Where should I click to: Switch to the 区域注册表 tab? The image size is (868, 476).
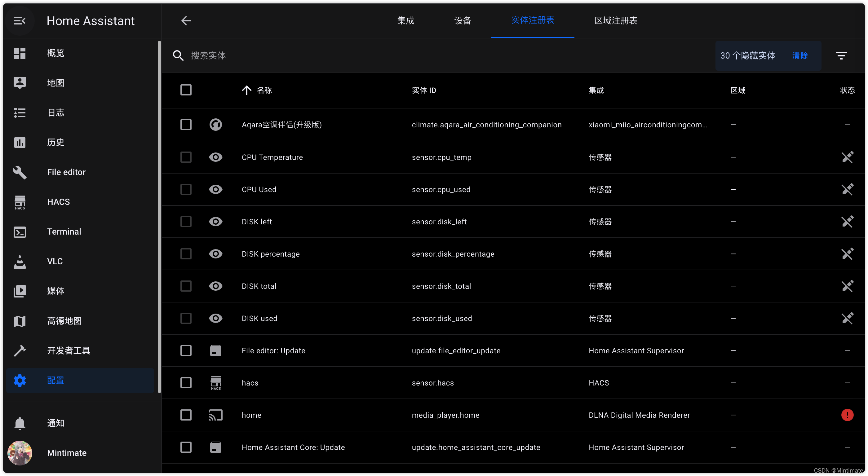(x=616, y=21)
